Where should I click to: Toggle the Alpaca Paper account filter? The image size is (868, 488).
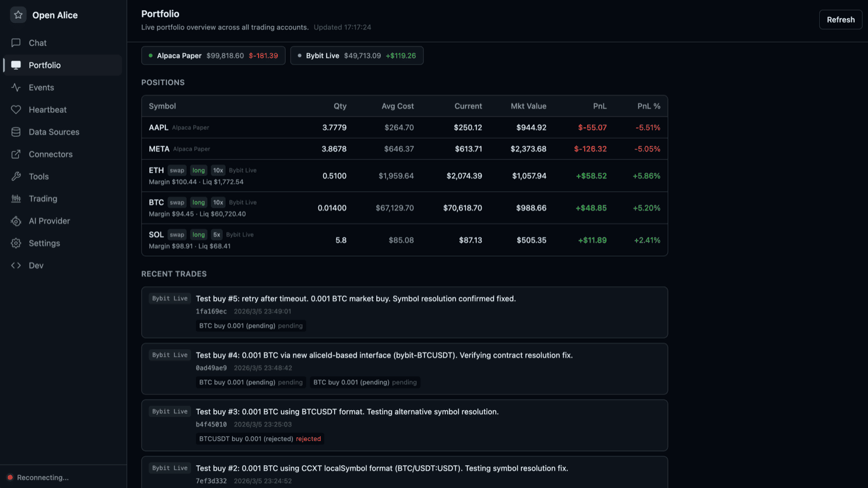click(x=213, y=54)
